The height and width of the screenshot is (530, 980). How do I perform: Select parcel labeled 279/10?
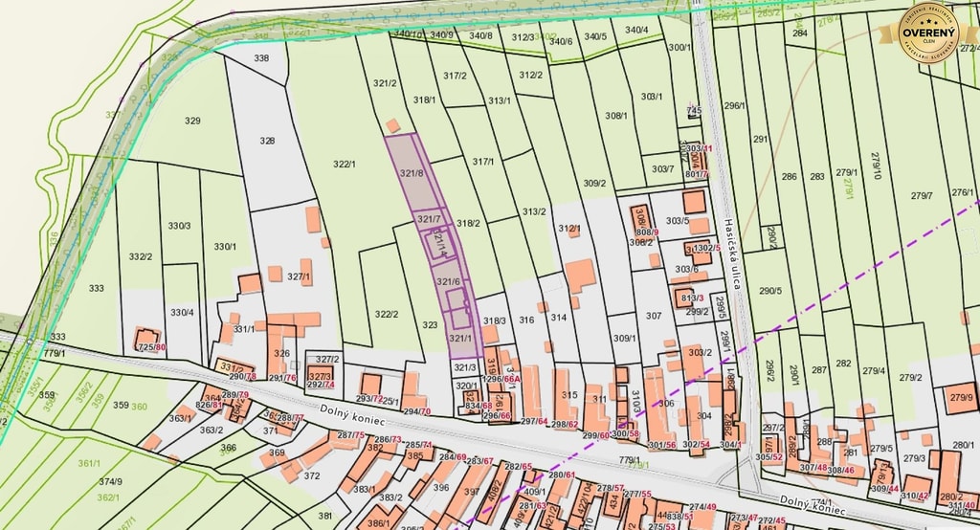point(876,165)
